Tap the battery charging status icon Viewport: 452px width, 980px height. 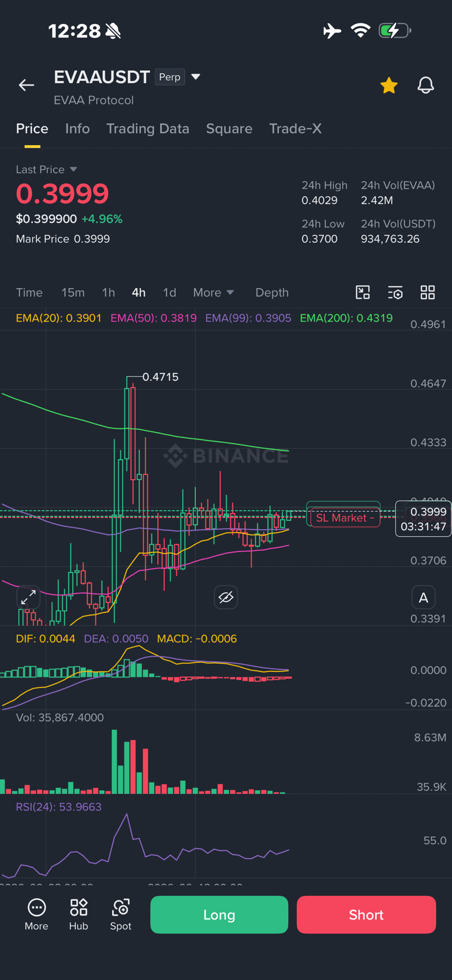click(x=395, y=31)
